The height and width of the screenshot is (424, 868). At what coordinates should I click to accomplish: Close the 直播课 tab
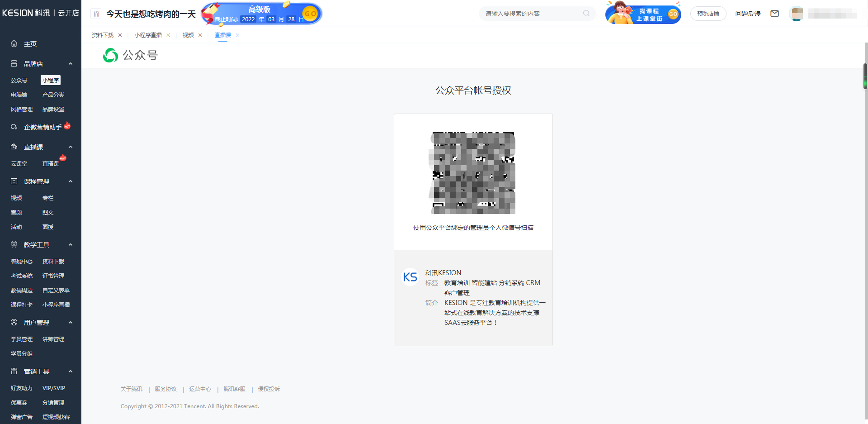[x=237, y=35]
